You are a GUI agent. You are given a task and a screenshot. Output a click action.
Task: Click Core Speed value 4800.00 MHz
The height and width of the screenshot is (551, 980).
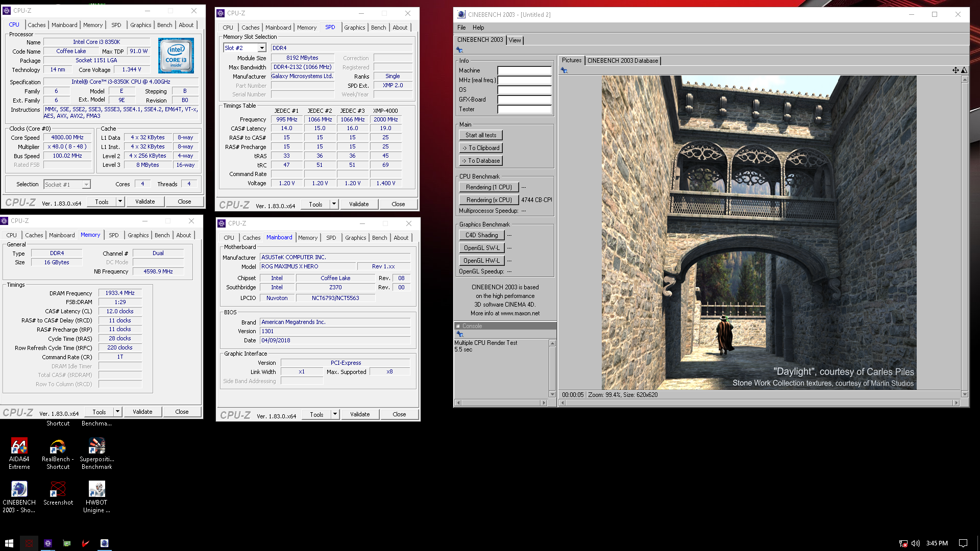[x=67, y=138]
